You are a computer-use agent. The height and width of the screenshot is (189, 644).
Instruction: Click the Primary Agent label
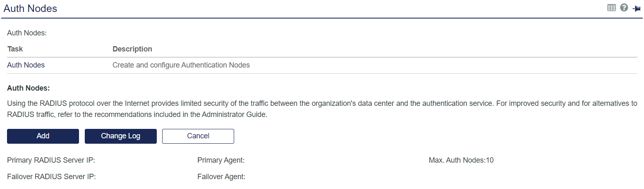click(221, 160)
